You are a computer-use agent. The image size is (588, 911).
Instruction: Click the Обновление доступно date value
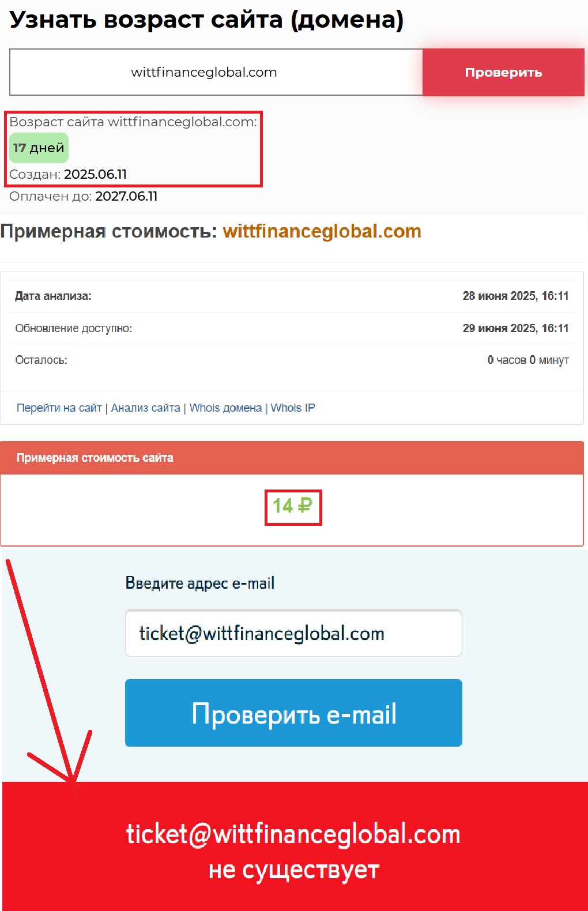(515, 328)
